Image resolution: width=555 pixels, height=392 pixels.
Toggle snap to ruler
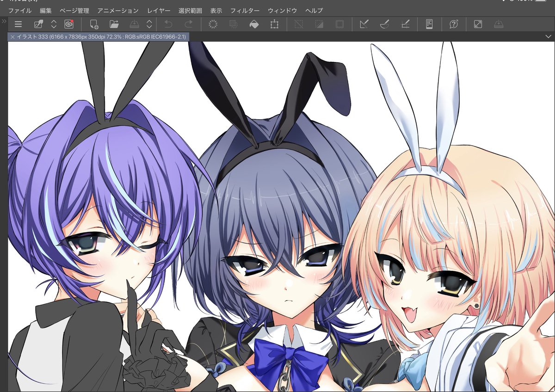coord(364,24)
